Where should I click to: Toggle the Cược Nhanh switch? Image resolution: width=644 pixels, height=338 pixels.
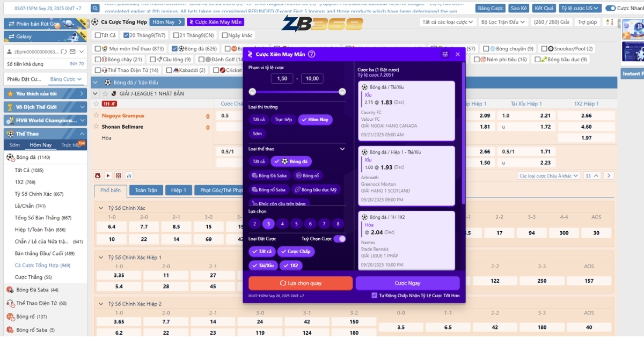pos(611,9)
